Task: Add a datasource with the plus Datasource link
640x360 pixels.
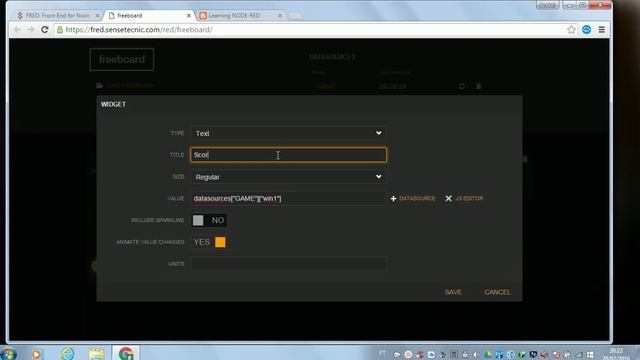Action: (x=413, y=198)
